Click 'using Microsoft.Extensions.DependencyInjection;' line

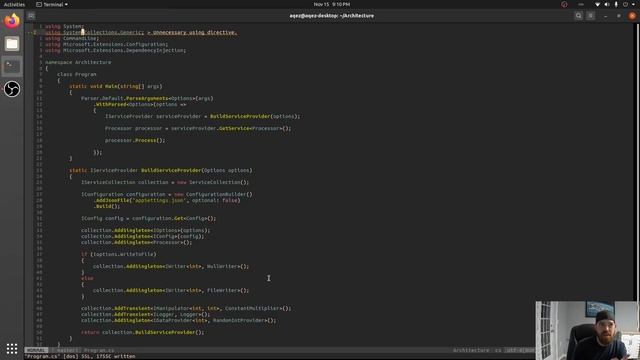[x=116, y=50]
